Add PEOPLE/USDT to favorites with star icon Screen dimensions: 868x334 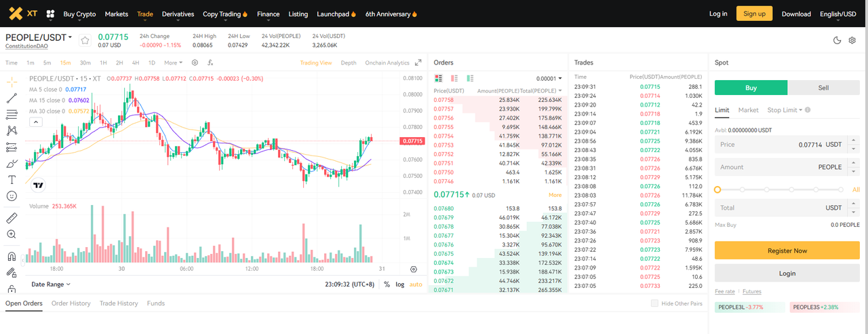click(85, 40)
